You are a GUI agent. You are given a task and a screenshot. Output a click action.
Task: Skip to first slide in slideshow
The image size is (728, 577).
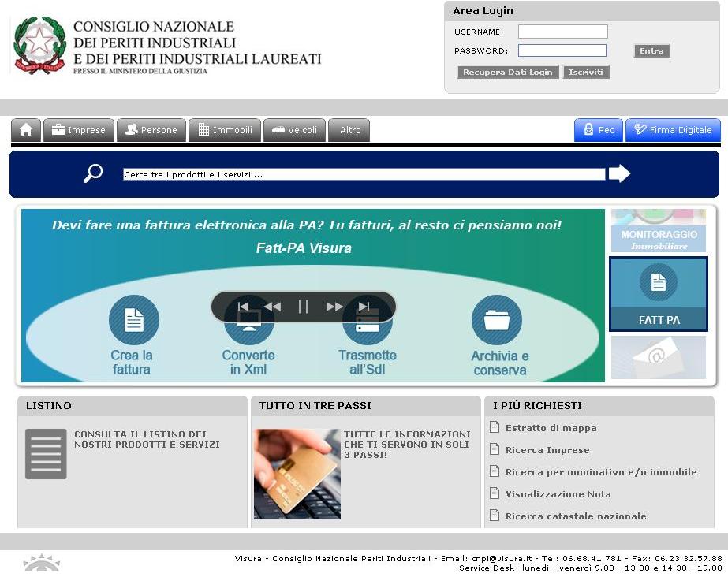243,307
